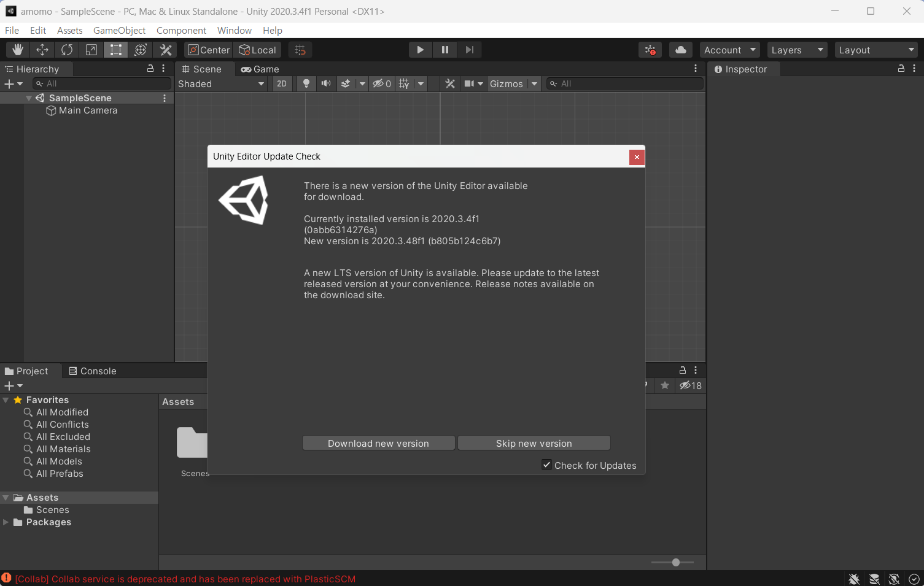The height and width of the screenshot is (586, 924).
Task: Select All Materials favorite search
Action: point(63,449)
